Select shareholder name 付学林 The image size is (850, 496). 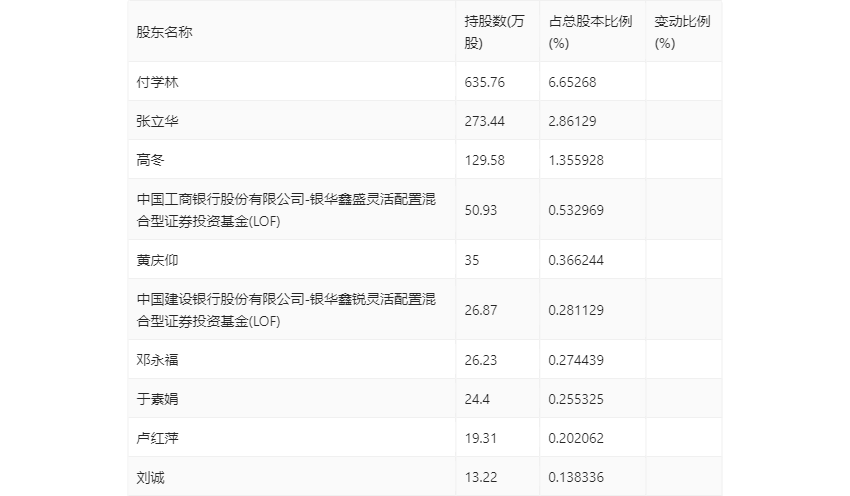157,82
